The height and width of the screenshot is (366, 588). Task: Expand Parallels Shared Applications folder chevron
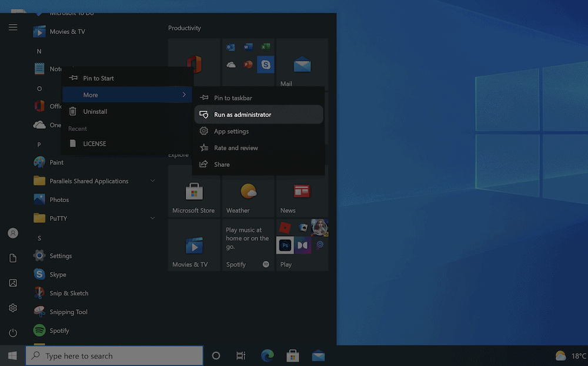pyautogui.click(x=153, y=181)
